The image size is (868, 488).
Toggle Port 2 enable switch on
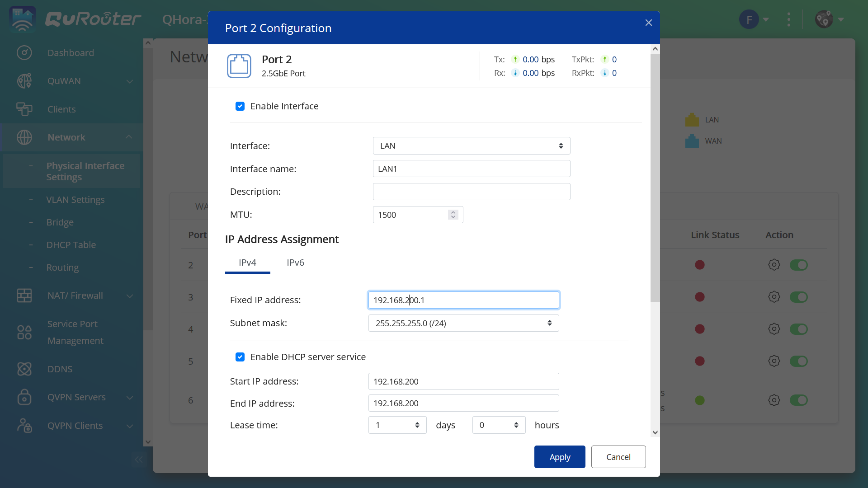coord(799,264)
